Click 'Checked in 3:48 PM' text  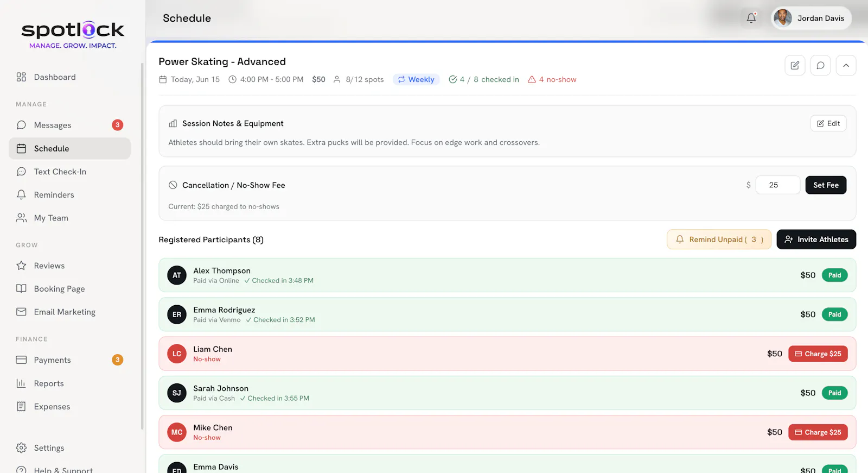pyautogui.click(x=283, y=281)
